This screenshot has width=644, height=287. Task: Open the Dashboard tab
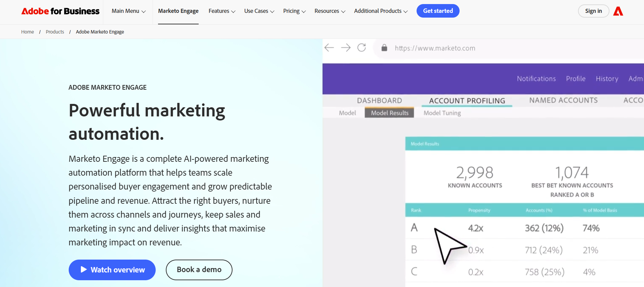(379, 101)
